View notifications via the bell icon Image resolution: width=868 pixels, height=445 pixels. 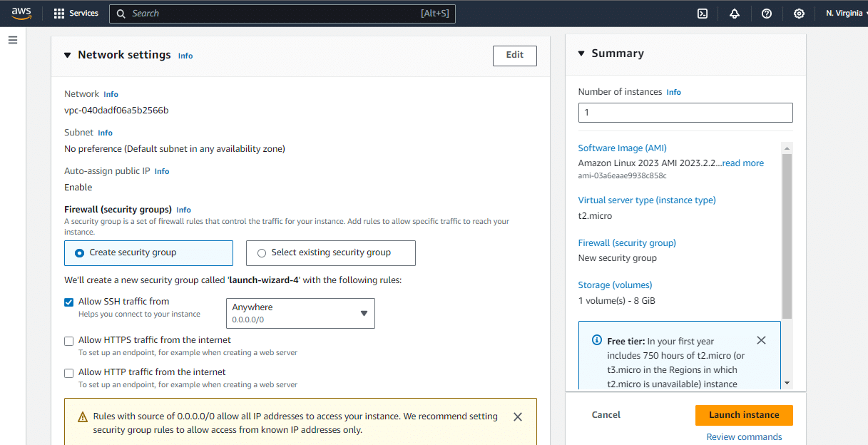[x=734, y=13]
